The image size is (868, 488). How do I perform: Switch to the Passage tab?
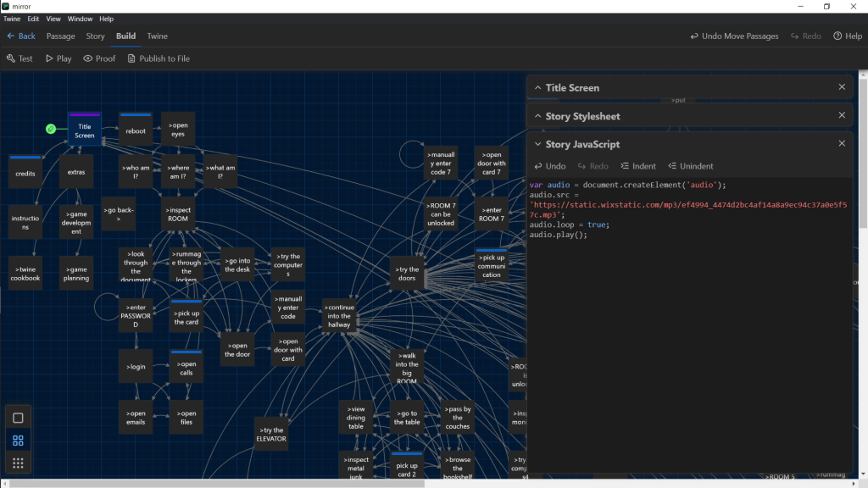tap(60, 36)
